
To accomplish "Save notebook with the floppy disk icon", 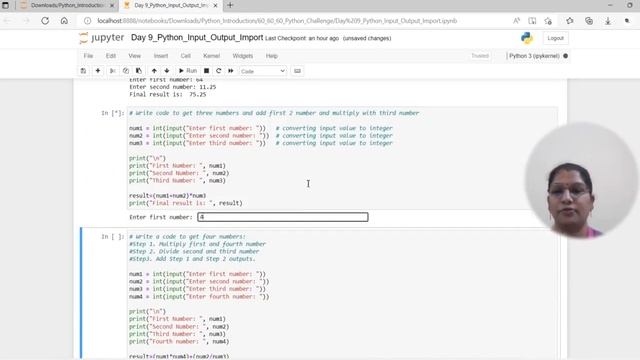I will [x=83, y=71].
